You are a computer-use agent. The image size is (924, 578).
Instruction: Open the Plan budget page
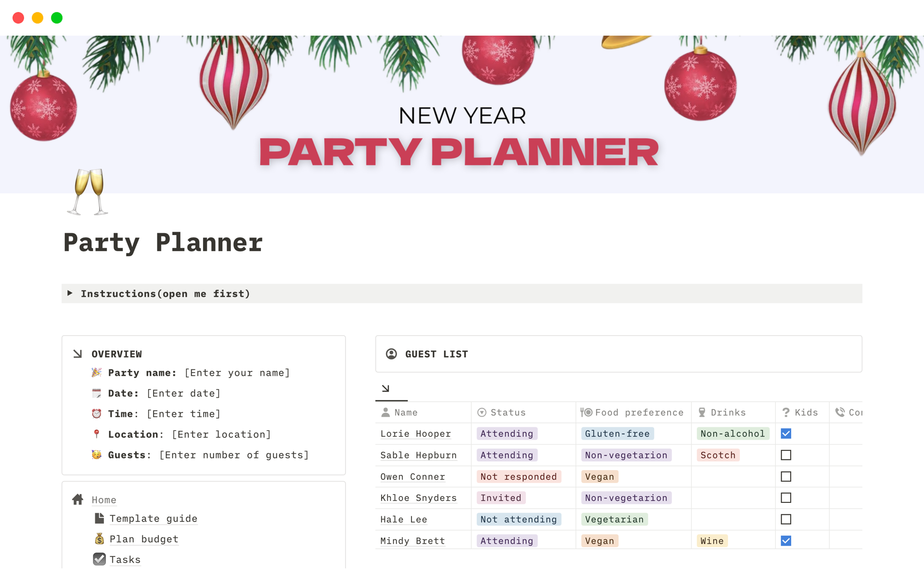point(143,539)
